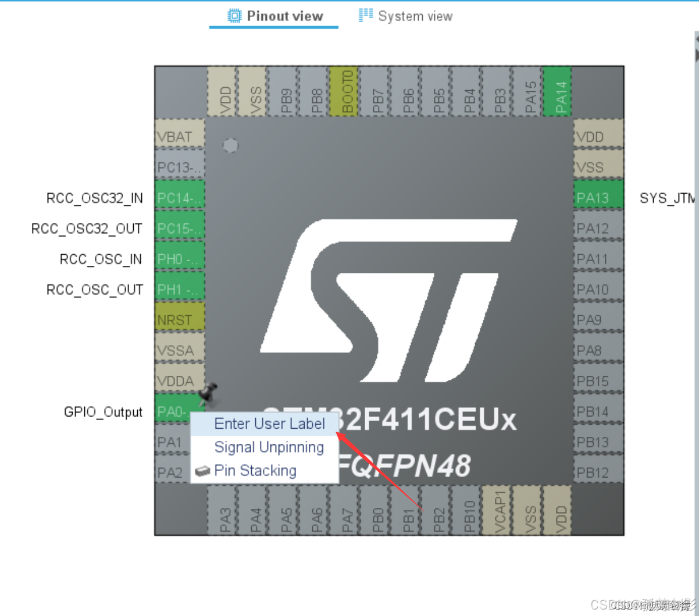Click the RCC_OSC32_IN label text

[94, 198]
